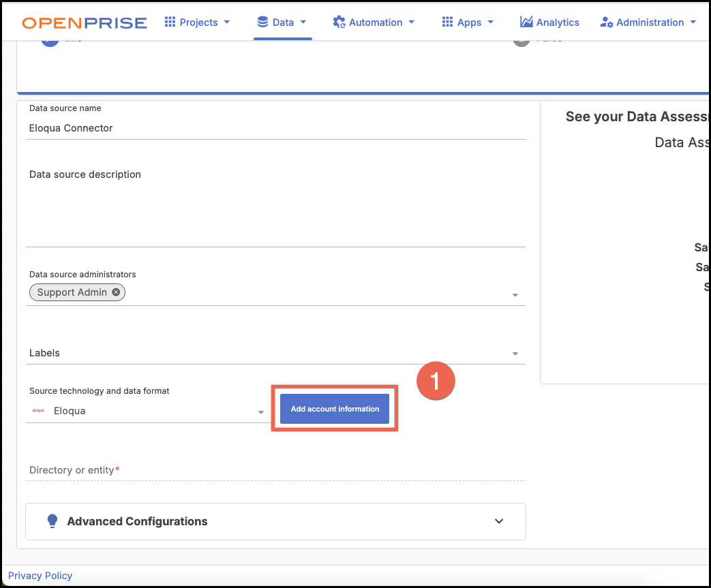Click into Data source description field
Screen dimensions: 711x588
tap(275, 206)
